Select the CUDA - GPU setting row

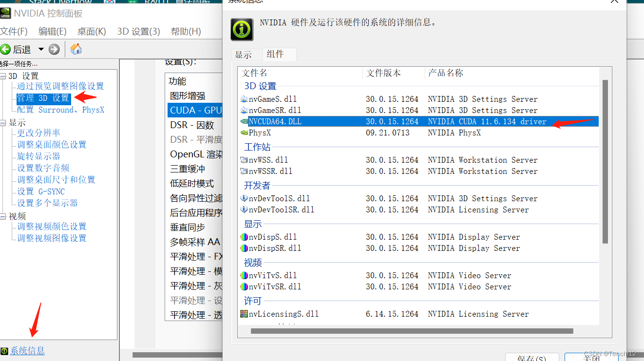pyautogui.click(x=195, y=111)
